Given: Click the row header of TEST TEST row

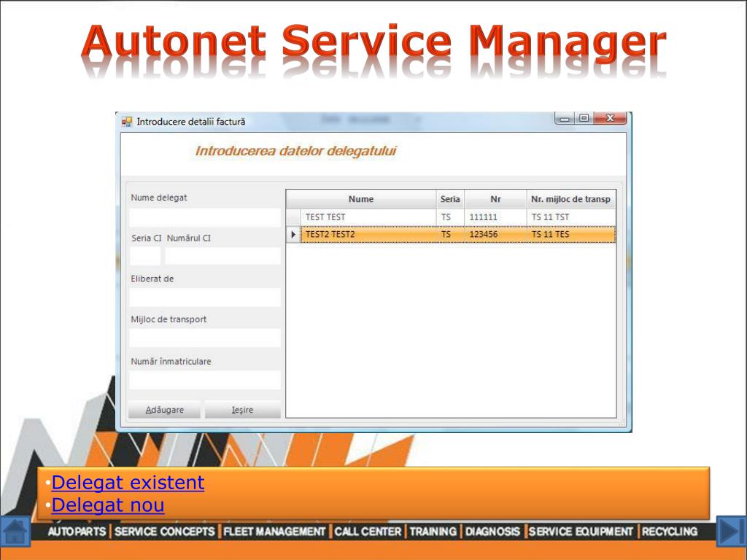Looking at the screenshot, I should pos(293,217).
